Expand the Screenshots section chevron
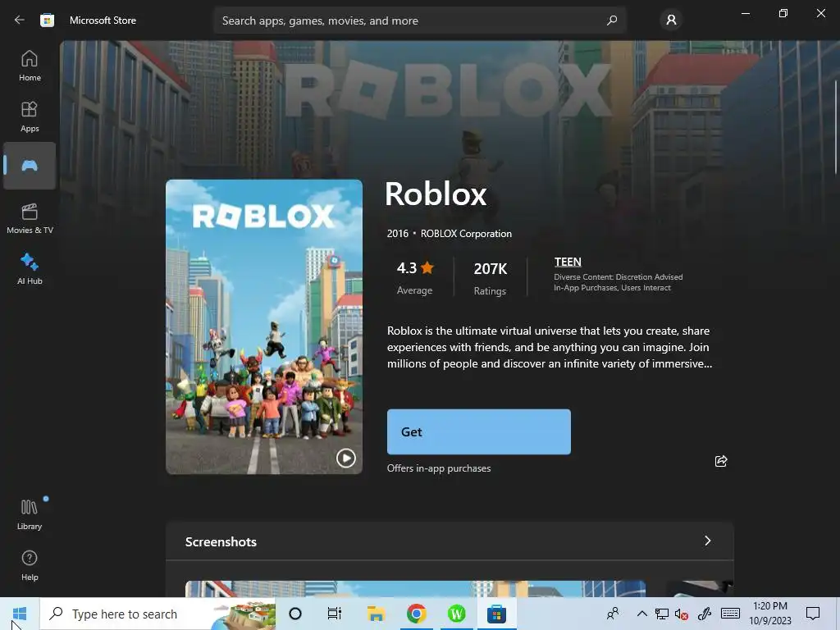Screen dimensions: 840x630 [708, 541]
